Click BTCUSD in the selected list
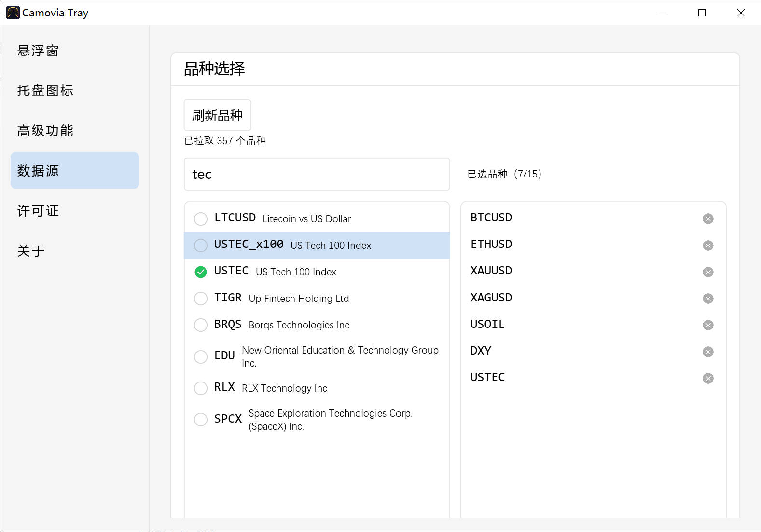Screen dimensions: 761x532 [491, 218]
